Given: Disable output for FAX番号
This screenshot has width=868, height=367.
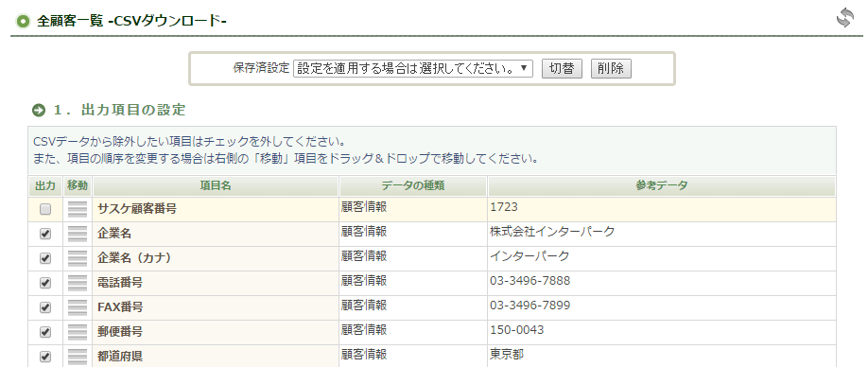Looking at the screenshot, I should (x=45, y=306).
